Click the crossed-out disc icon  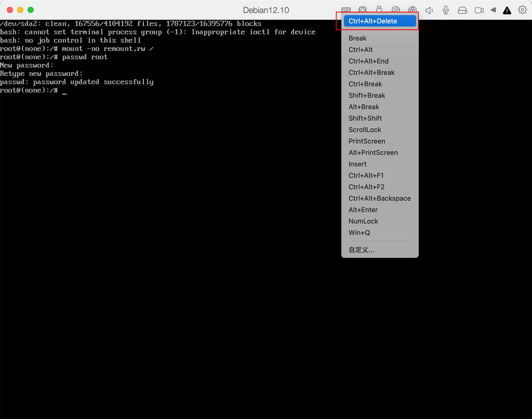(x=396, y=10)
